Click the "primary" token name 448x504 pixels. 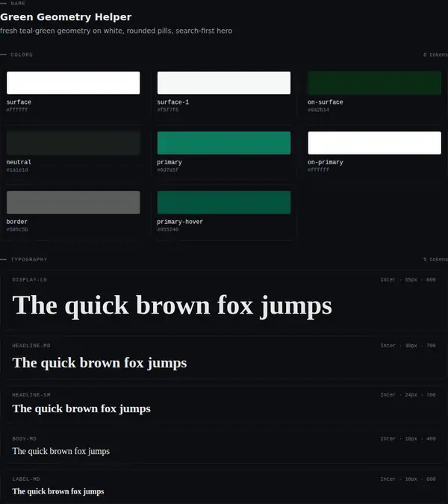point(169,162)
